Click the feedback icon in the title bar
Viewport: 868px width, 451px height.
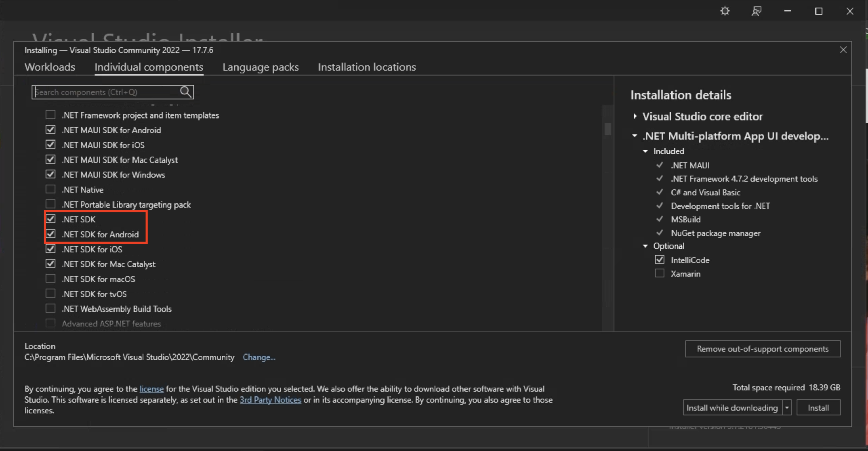point(756,11)
